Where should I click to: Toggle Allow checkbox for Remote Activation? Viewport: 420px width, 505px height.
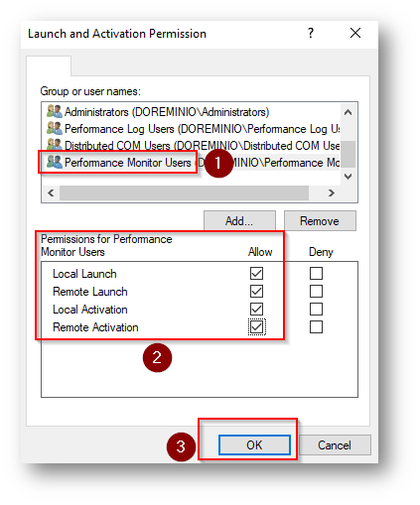pos(256,327)
